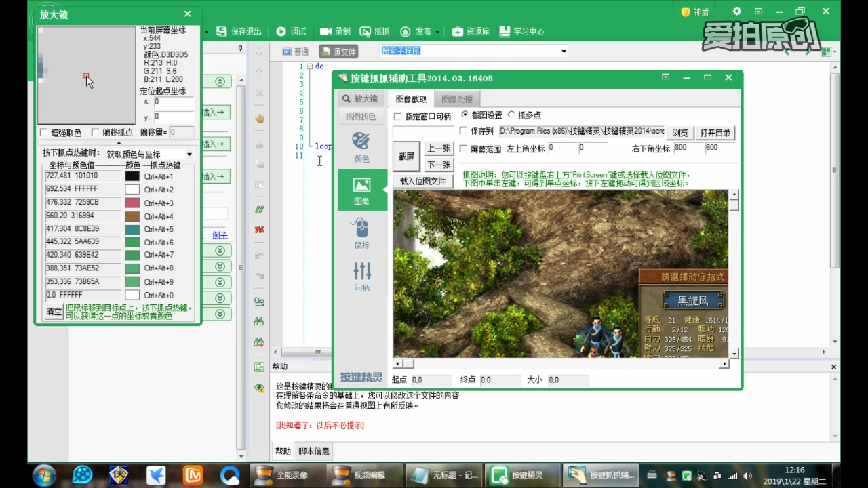The image size is (868, 488).
Task: Enable 保存到 checkbox
Action: point(464,131)
